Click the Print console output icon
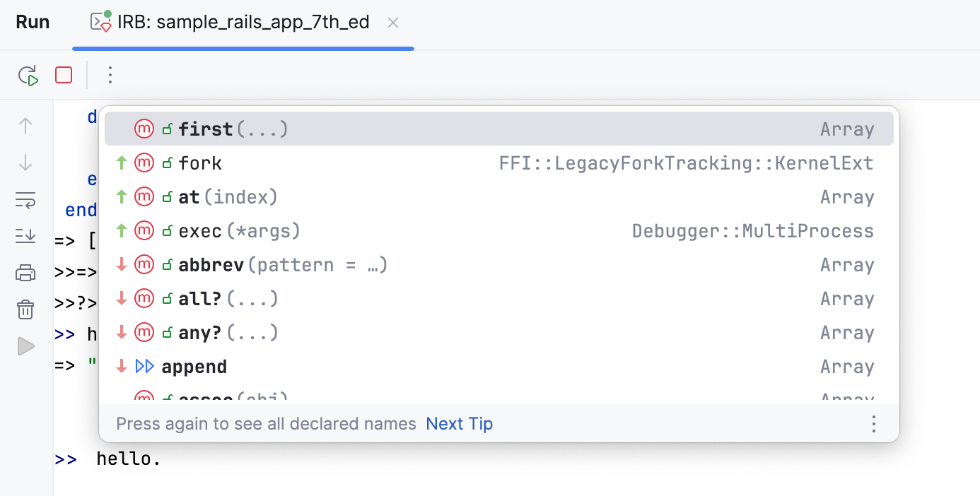This screenshot has width=980, height=496. click(x=25, y=273)
